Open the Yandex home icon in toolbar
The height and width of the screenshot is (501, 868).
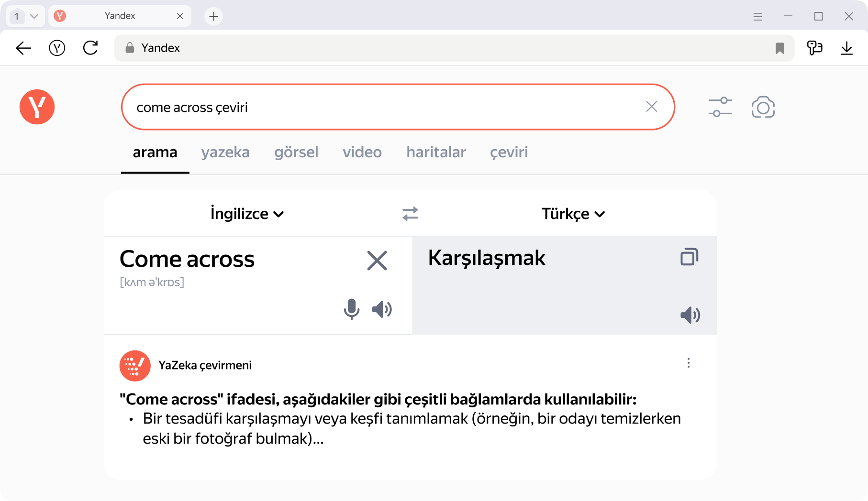pos(57,48)
